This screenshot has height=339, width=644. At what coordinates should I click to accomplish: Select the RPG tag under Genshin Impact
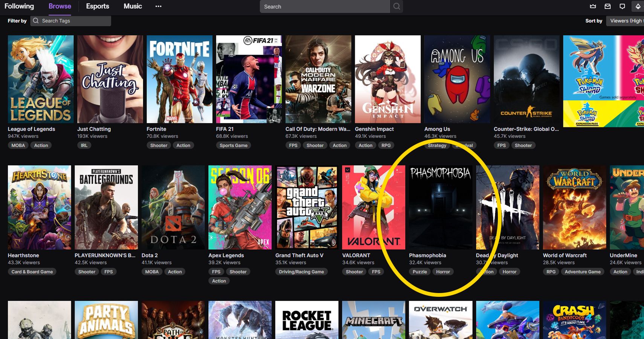(x=386, y=145)
